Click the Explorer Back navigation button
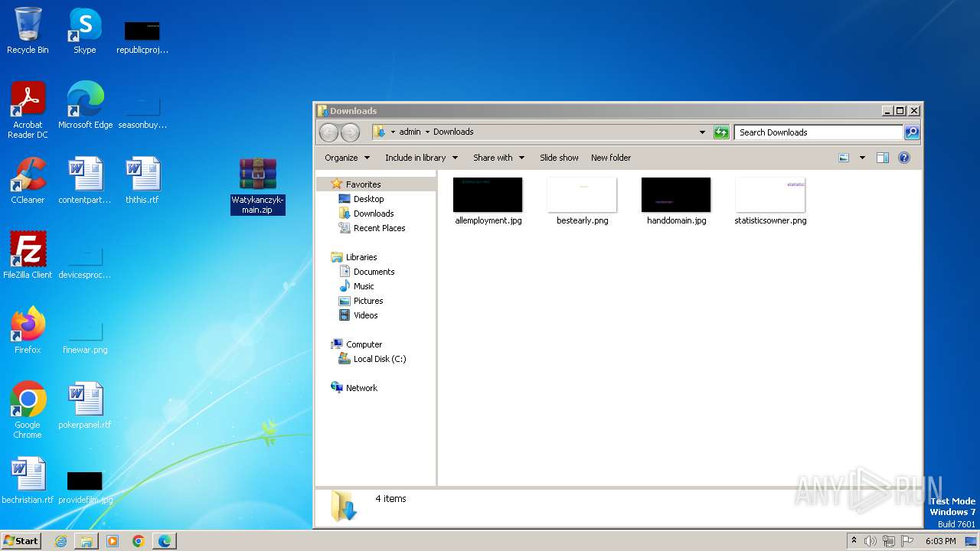Screen dimensions: 980x551 point(328,132)
